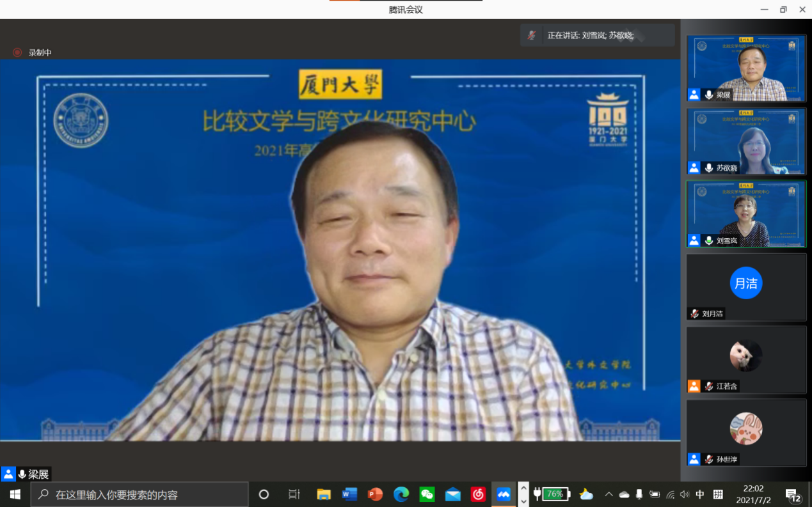Select 苏欲晓 video thumbnail

click(x=746, y=141)
